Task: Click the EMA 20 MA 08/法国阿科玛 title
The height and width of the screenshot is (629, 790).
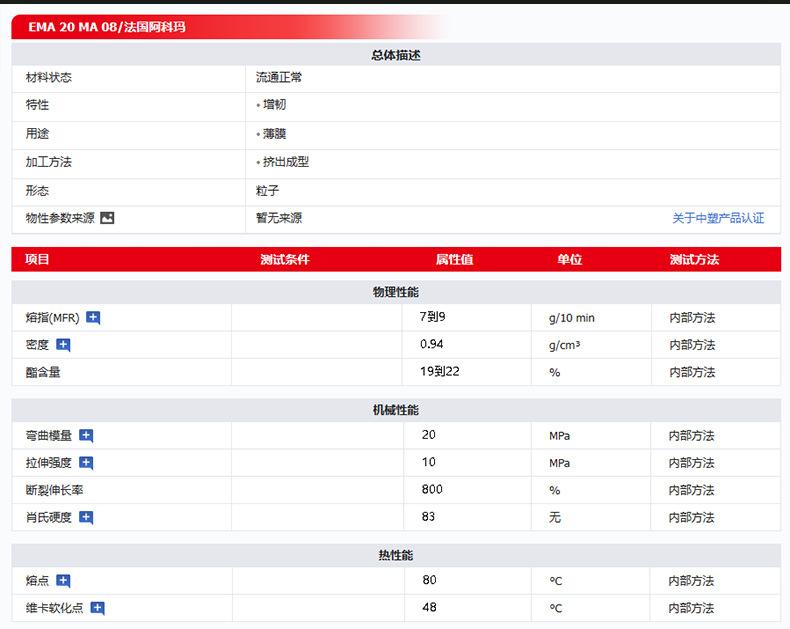Action: [x=107, y=27]
